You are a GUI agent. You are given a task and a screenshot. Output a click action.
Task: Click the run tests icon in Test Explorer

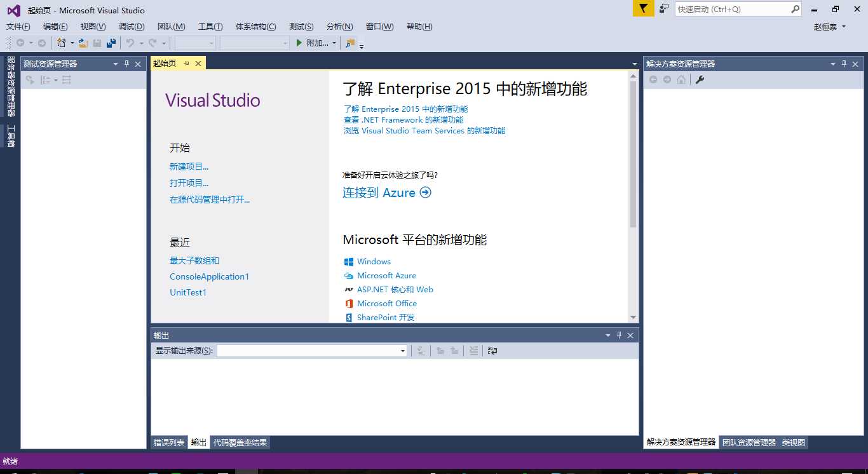30,80
